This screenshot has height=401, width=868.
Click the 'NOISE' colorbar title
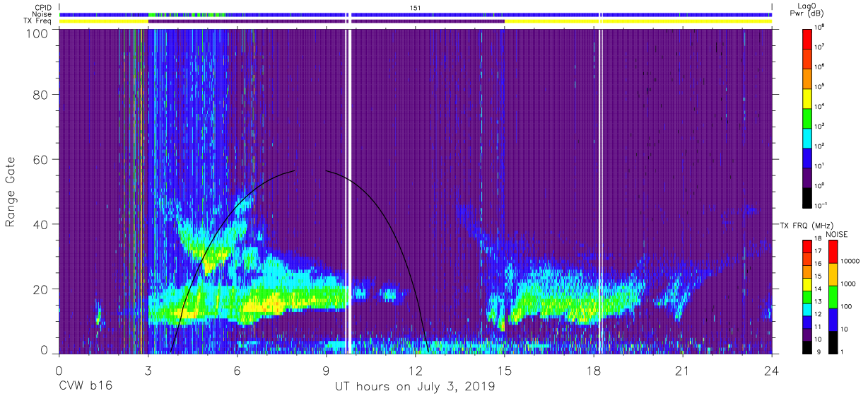[x=836, y=233]
